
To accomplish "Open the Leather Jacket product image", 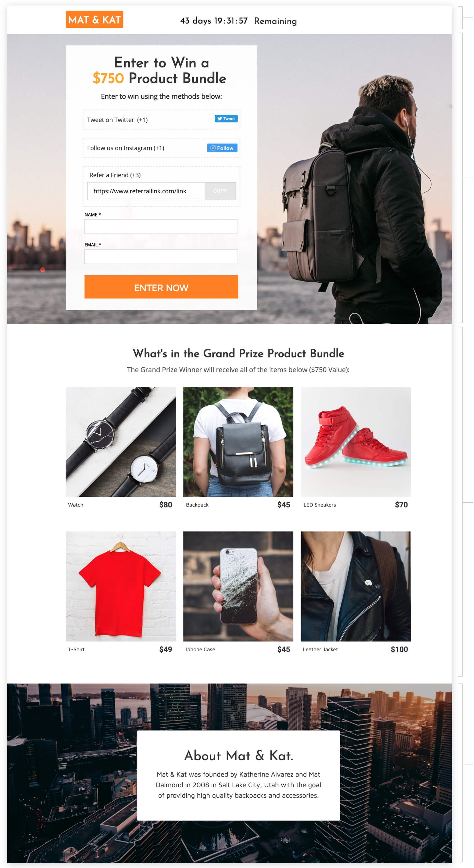I will (x=356, y=586).
